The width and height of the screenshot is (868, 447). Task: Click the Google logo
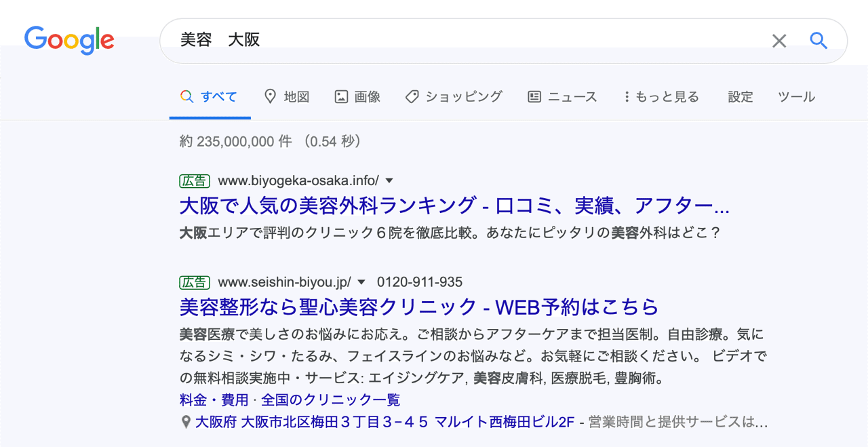[69, 41]
